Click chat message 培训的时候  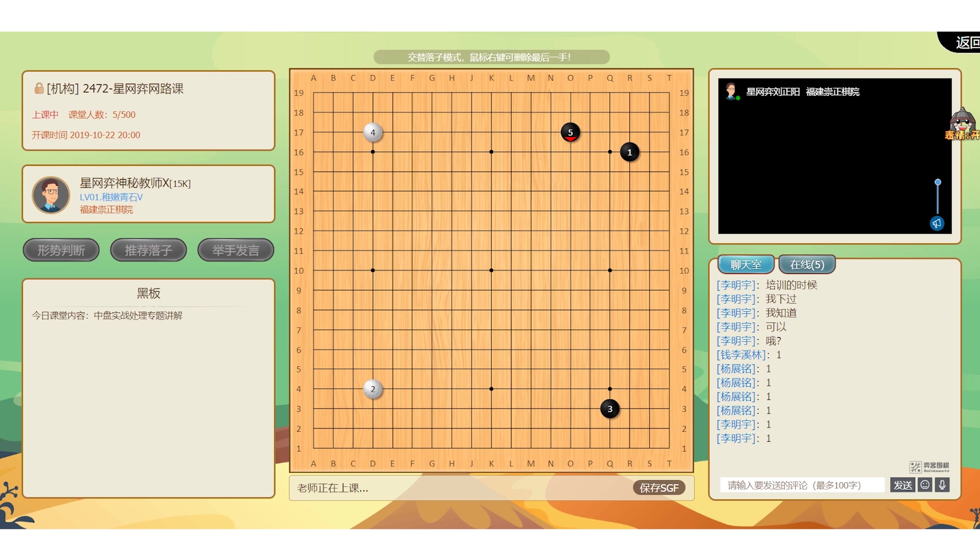tap(792, 285)
